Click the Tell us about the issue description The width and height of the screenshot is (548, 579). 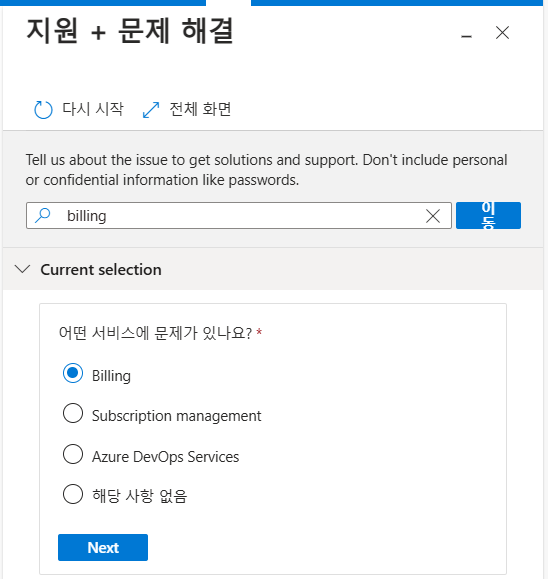tap(266, 170)
